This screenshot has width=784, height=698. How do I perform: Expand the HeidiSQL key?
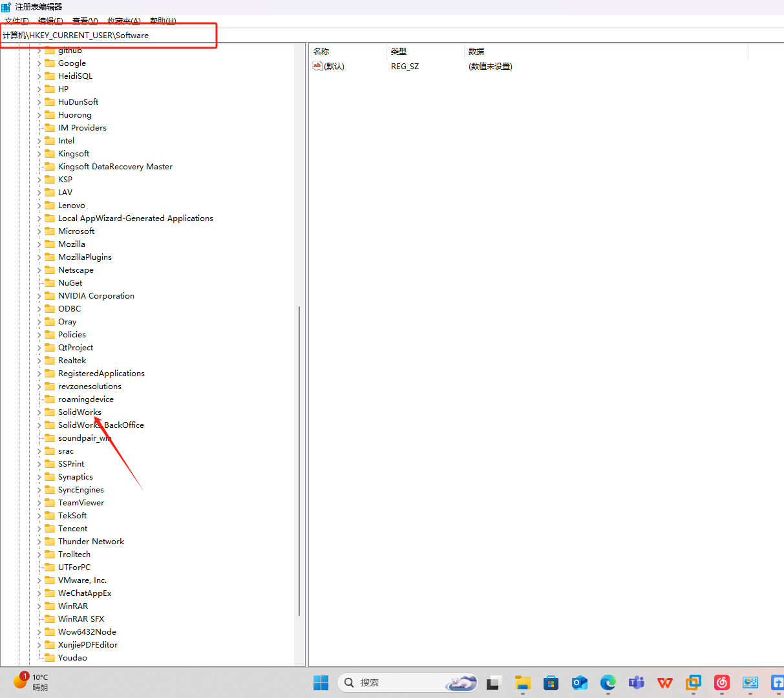[39, 76]
